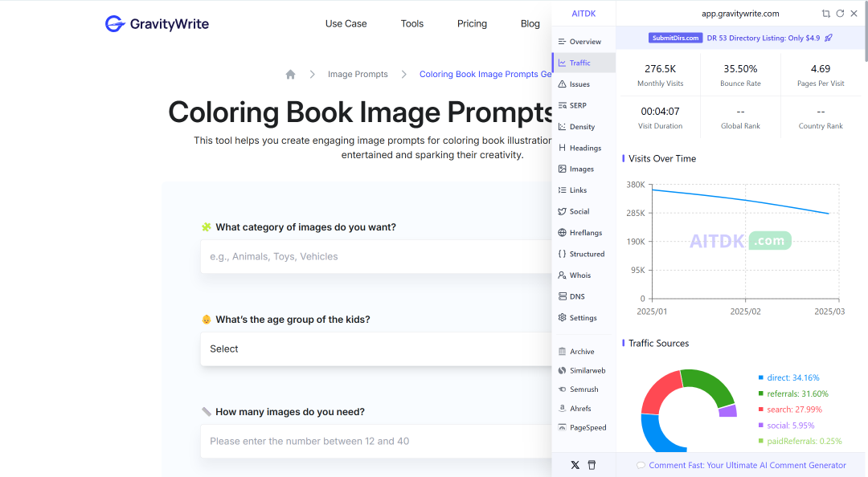Open the Images section
868x477 pixels.
pos(583,169)
